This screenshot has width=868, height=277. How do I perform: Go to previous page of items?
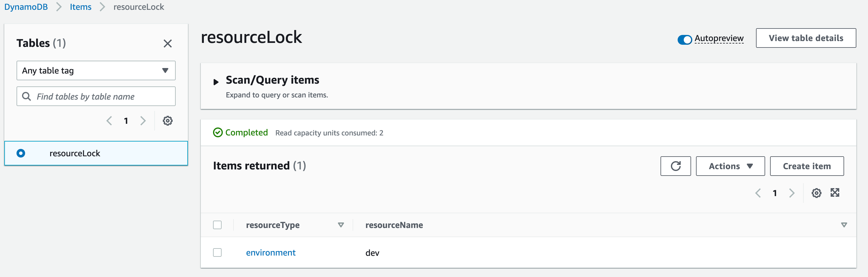click(x=758, y=193)
